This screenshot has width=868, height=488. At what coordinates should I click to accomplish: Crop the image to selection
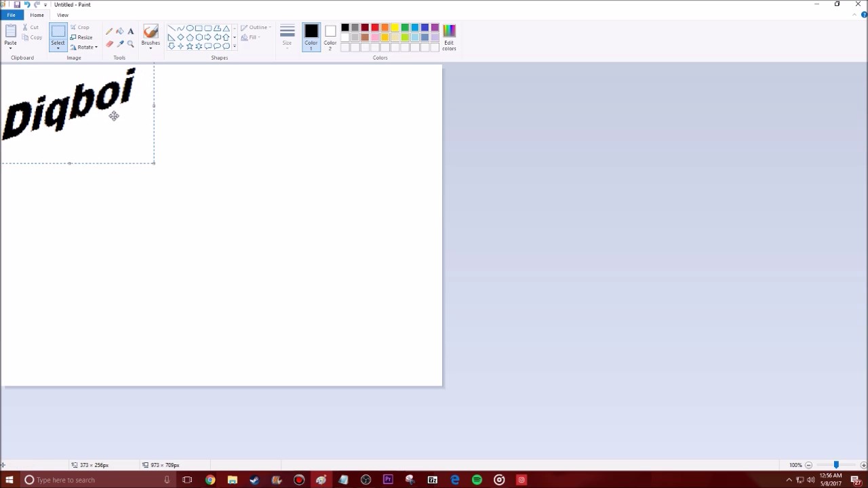click(80, 28)
